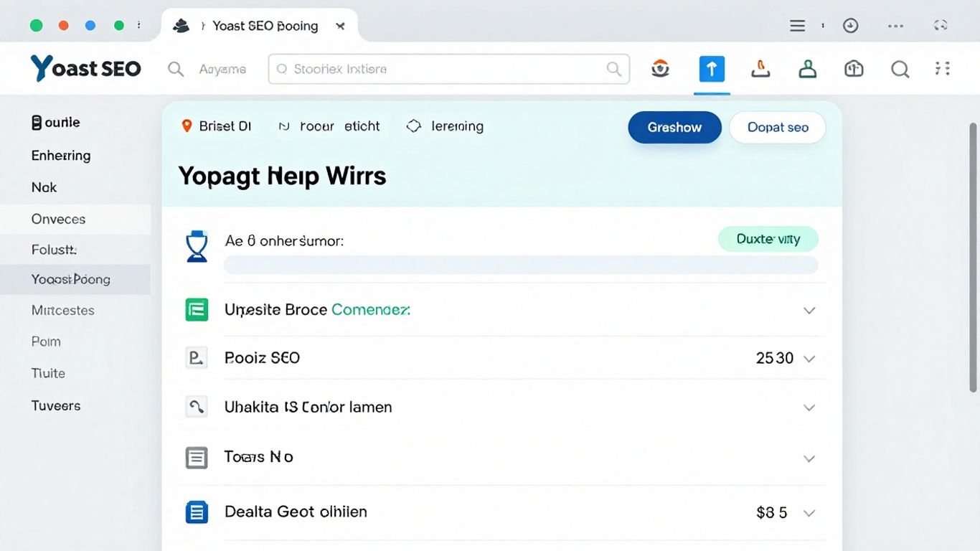Select the blue upload arrow toolbar icon
This screenshot has width=980, height=551.
711,68
